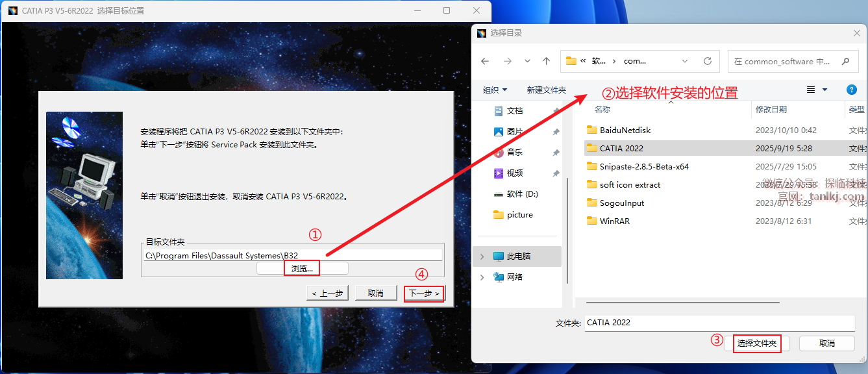This screenshot has width=868, height=374.
Task: Open view options dropdown arrow
Action: pos(825,90)
